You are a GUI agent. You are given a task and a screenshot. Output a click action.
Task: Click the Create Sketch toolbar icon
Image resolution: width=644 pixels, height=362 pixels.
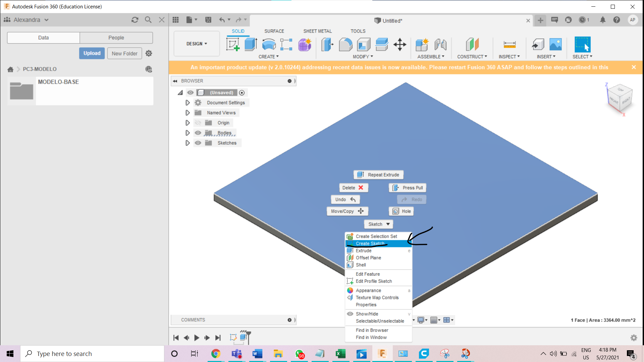tap(233, 44)
